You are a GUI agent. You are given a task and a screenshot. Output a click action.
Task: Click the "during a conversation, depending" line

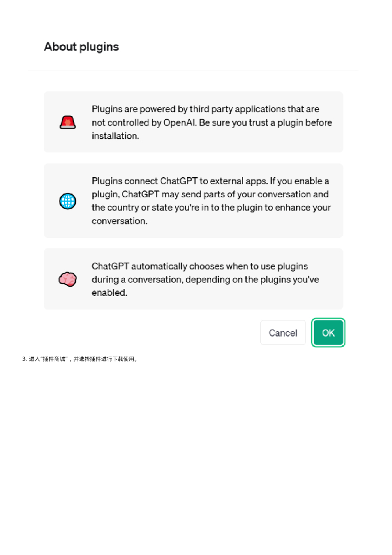[x=205, y=279]
